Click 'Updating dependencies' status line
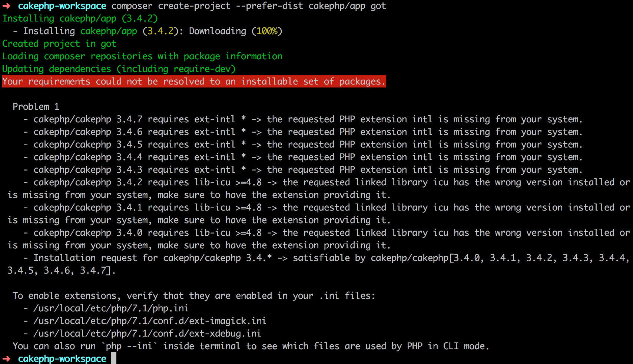Viewport: 633px width, 364px height. pyautogui.click(x=119, y=69)
